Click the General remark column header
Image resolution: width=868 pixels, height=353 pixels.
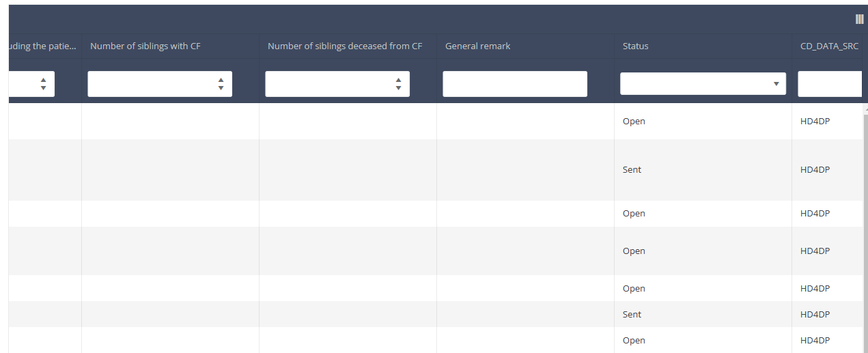(477, 46)
